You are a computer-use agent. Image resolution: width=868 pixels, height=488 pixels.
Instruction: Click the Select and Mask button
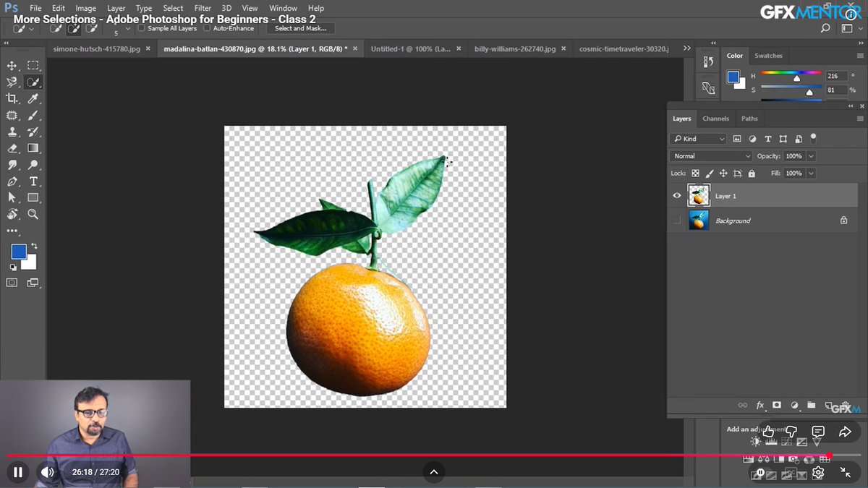(x=301, y=28)
